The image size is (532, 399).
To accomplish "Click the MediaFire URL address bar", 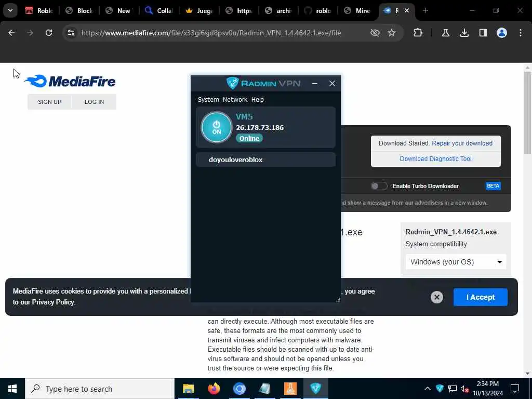I will [211, 33].
